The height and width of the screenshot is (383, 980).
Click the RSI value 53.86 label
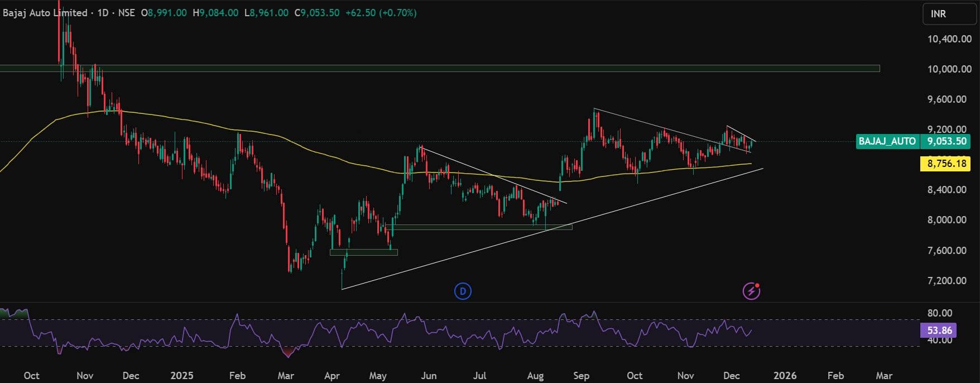click(939, 330)
